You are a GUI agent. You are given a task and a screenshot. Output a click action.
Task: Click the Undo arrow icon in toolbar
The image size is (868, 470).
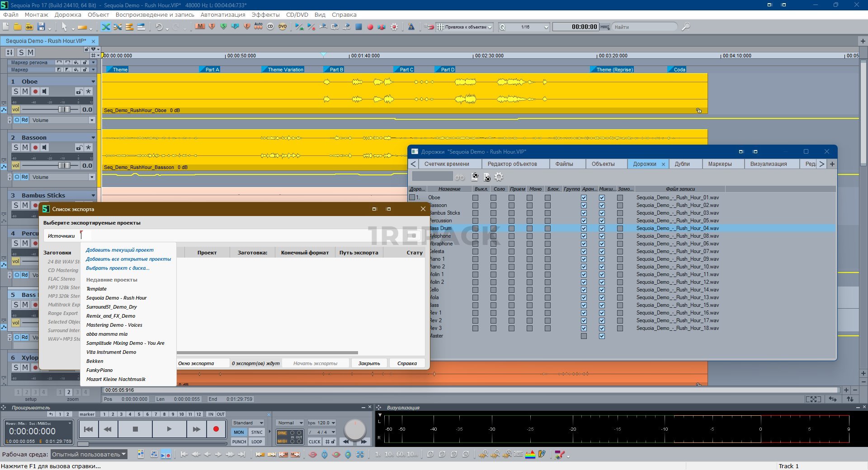click(x=159, y=27)
